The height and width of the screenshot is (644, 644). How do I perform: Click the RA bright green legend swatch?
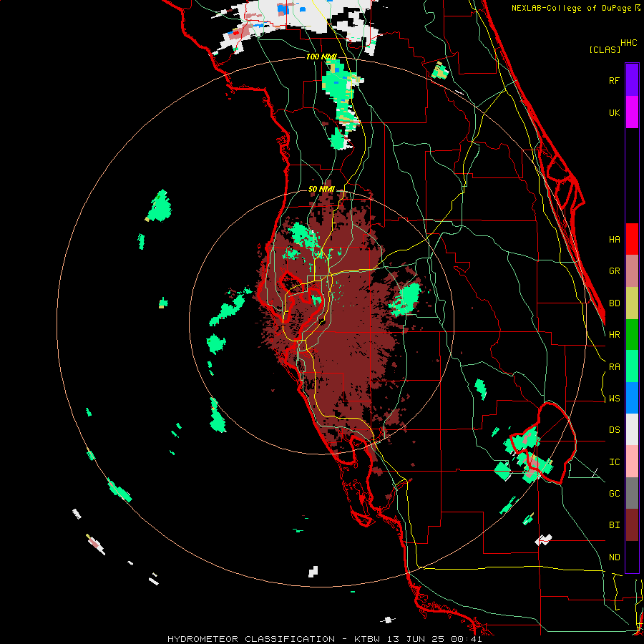(632, 366)
